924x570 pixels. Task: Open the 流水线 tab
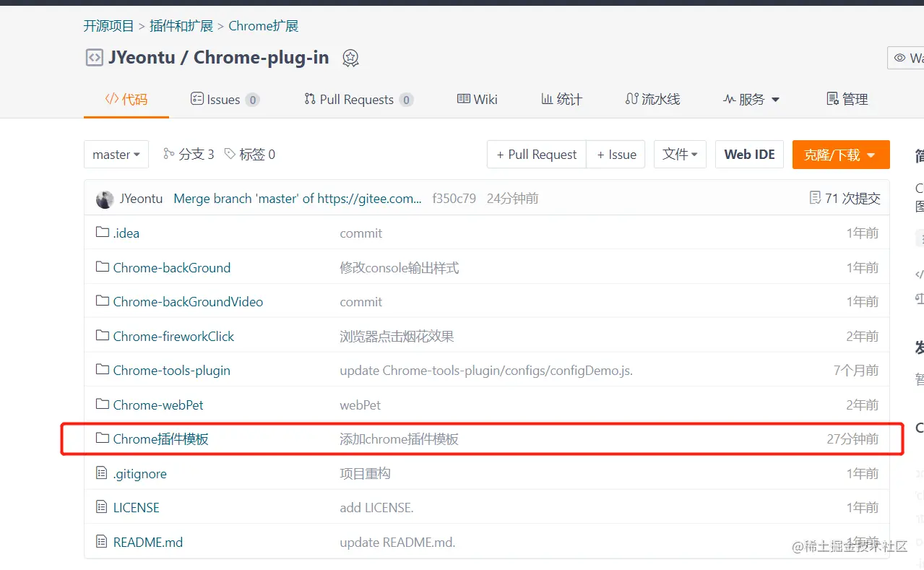coord(652,100)
